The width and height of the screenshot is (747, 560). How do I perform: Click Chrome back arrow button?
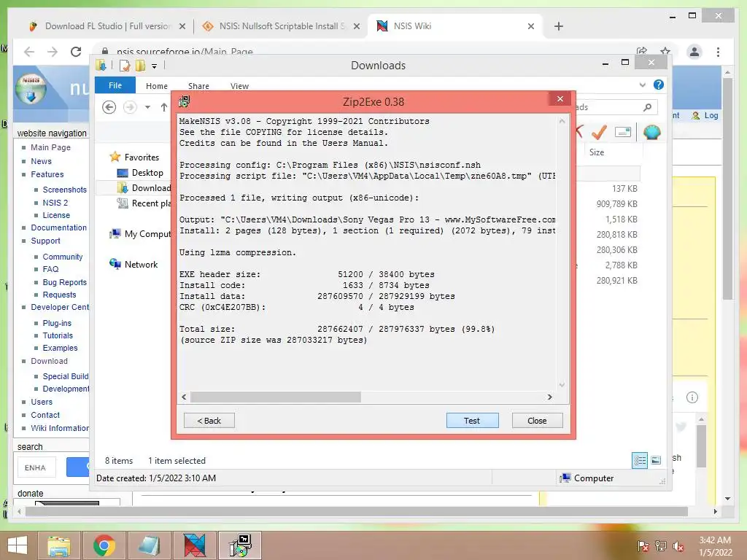[x=29, y=52]
